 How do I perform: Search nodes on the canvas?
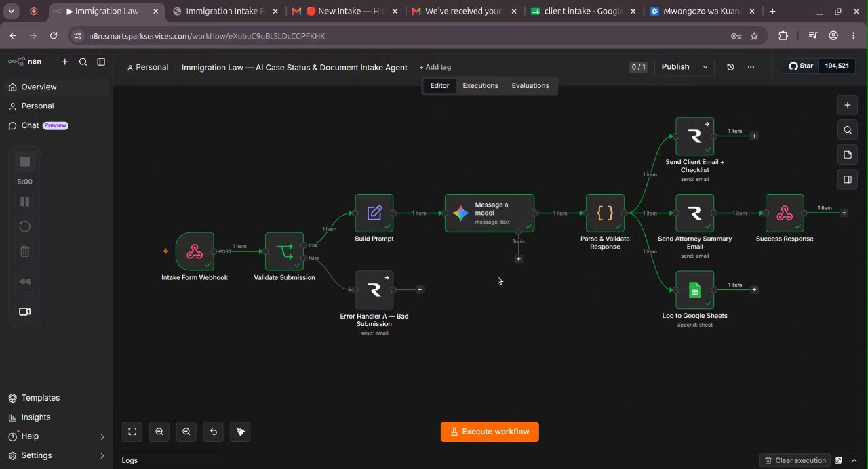[x=848, y=130]
